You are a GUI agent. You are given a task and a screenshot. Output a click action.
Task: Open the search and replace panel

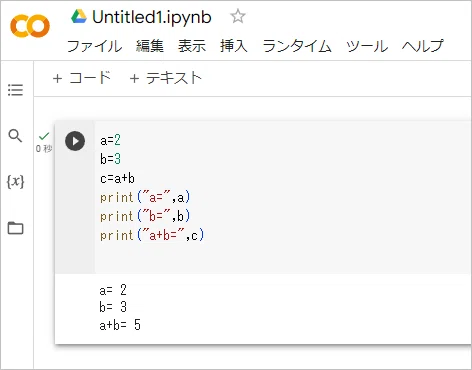(15, 136)
